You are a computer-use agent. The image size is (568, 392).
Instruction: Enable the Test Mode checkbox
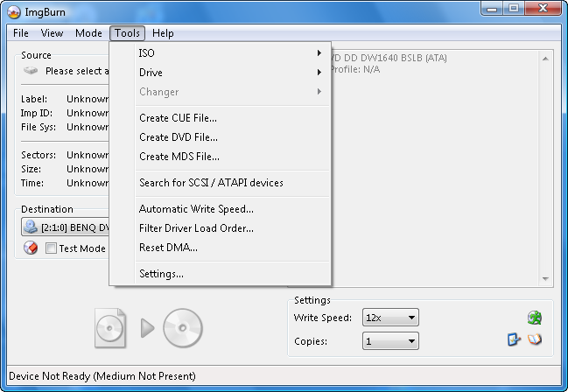51,248
